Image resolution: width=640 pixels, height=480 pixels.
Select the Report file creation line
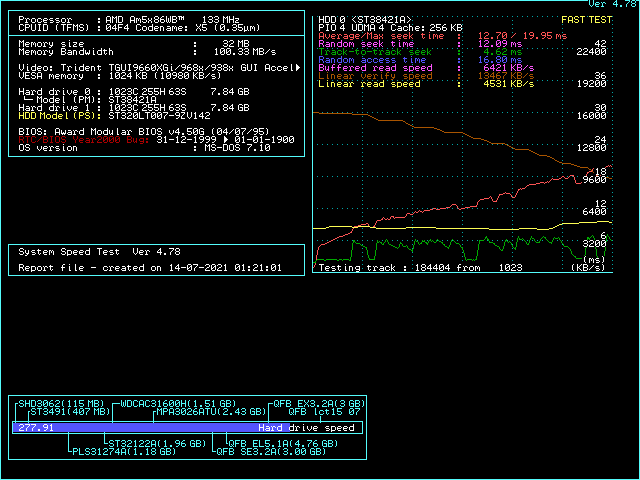tap(150, 268)
